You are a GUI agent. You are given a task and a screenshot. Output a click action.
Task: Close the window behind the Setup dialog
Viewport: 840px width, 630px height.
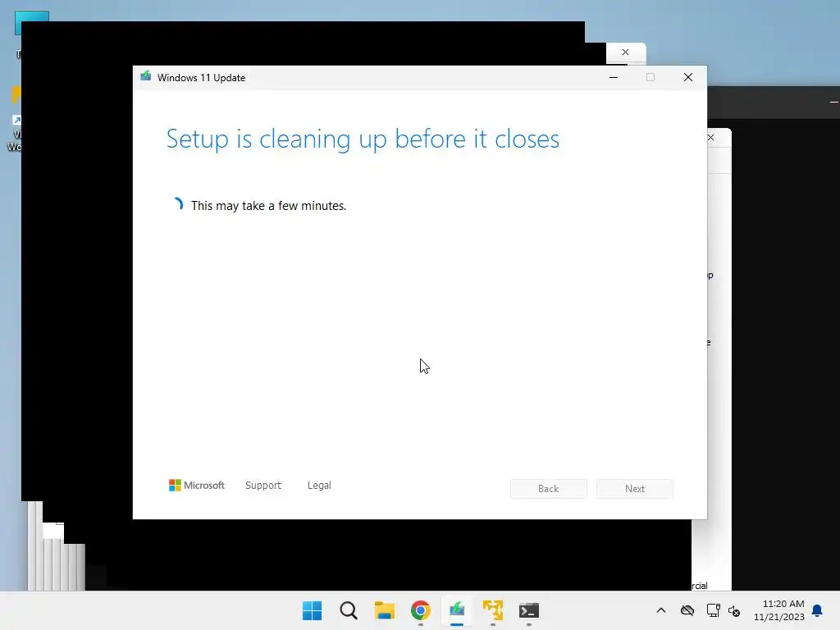tap(625, 52)
